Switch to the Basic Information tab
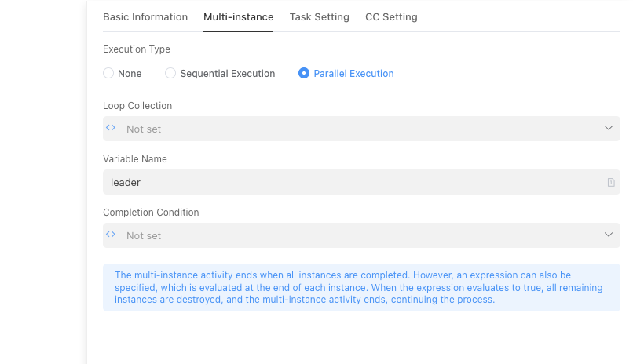 145,17
